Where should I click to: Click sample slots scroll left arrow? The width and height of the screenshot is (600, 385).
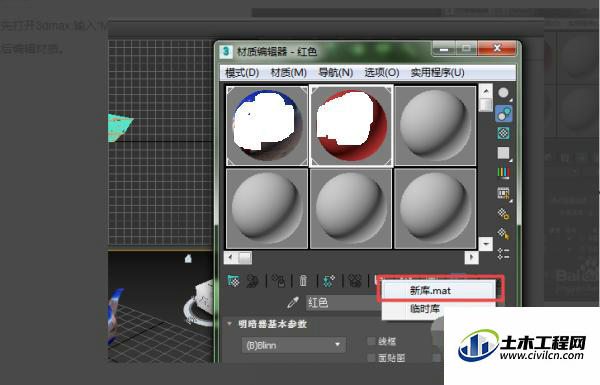(230, 257)
